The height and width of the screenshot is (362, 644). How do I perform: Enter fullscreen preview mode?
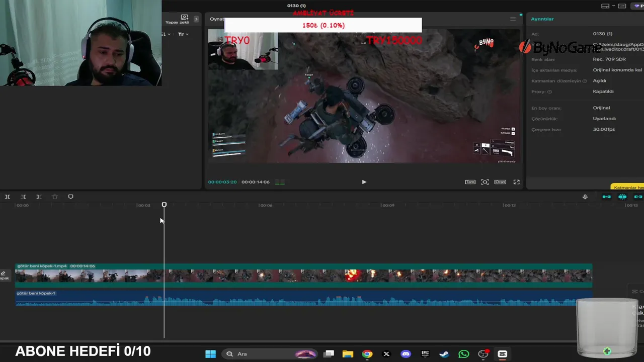coord(516,182)
